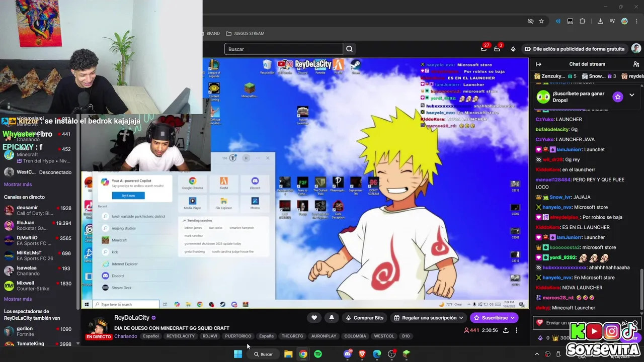Open Minecraft block icon on taskbar
The height and width of the screenshot is (362, 644).
pos(407,354)
